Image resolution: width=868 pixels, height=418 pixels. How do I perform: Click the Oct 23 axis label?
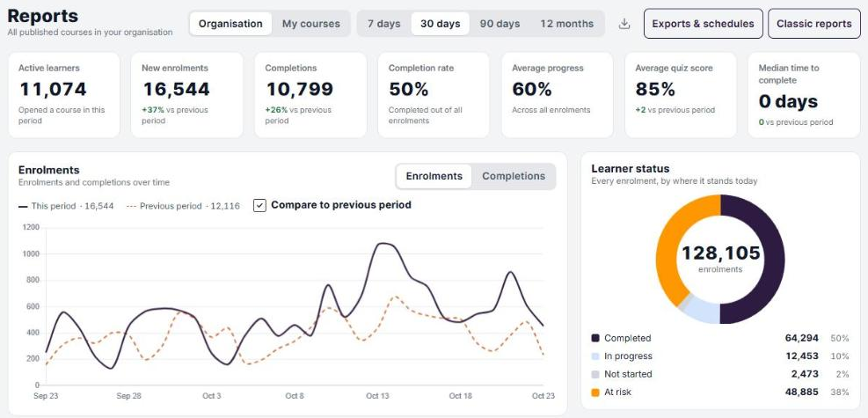pos(543,396)
